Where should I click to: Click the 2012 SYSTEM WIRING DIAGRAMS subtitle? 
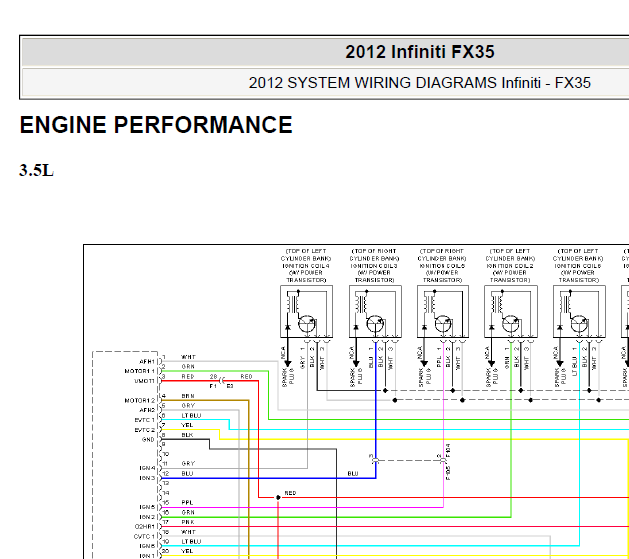pos(420,83)
